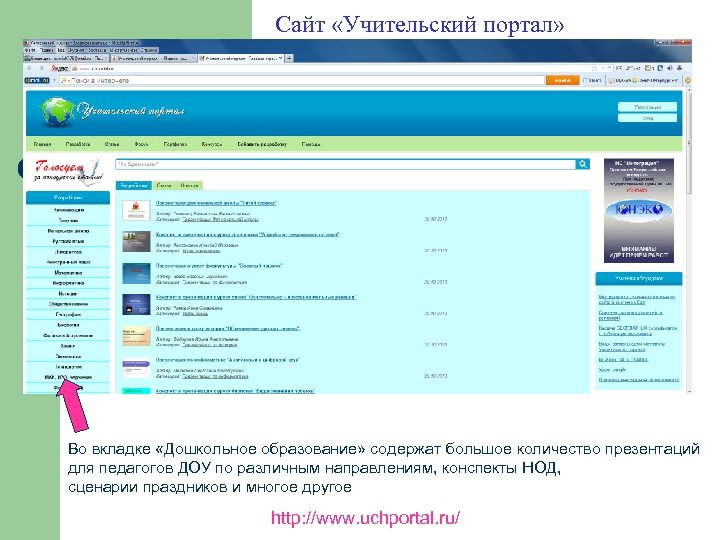The image size is (720, 540).
Task: Open Математика sidebar category
Action: click(x=68, y=273)
